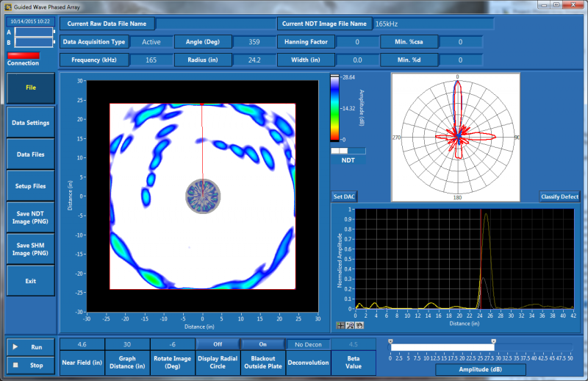Click the Classify Defect button
Image resolution: width=588 pixels, height=381 pixels.
tap(559, 196)
